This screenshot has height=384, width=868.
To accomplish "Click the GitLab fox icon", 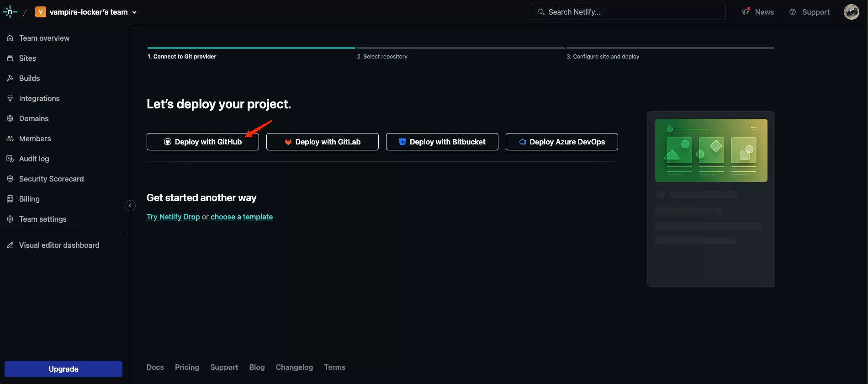I will [x=288, y=142].
